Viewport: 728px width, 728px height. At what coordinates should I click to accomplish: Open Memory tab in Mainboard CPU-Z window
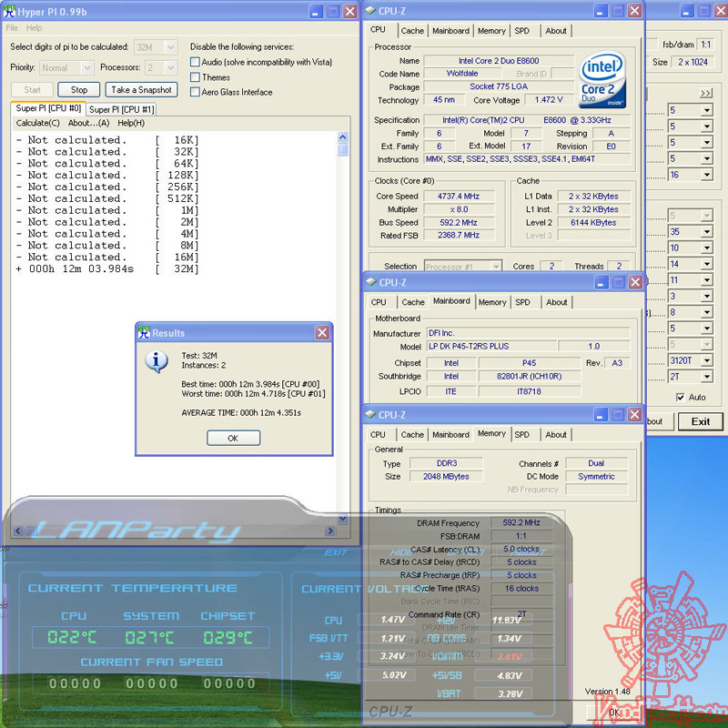pyautogui.click(x=492, y=302)
